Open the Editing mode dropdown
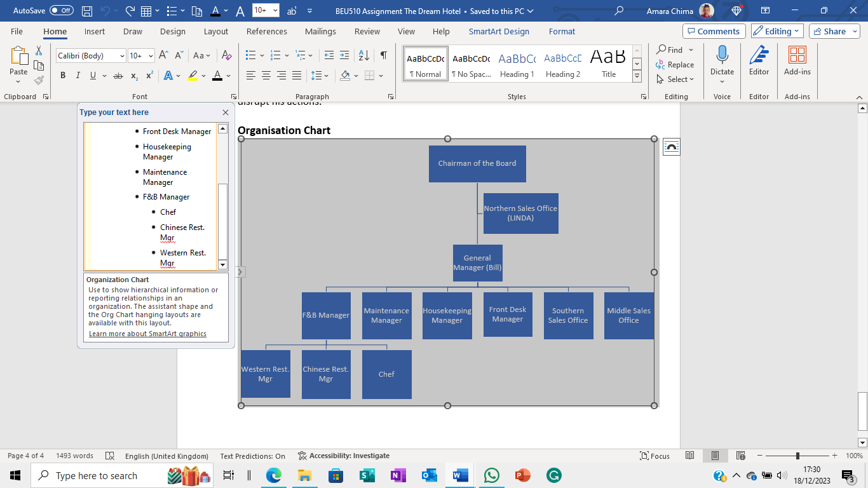This screenshot has width=868, height=488. [x=777, y=31]
